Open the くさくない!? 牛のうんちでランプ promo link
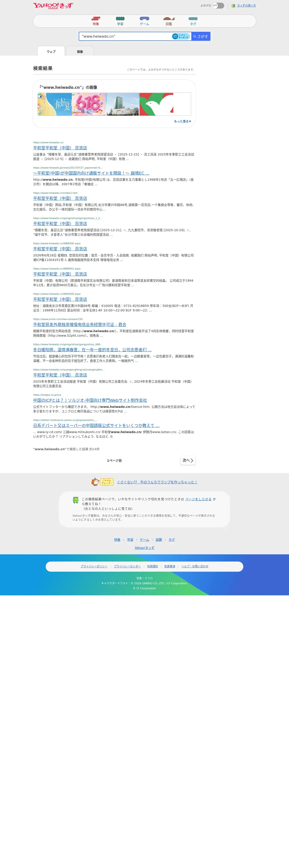 [x=157, y=482]
